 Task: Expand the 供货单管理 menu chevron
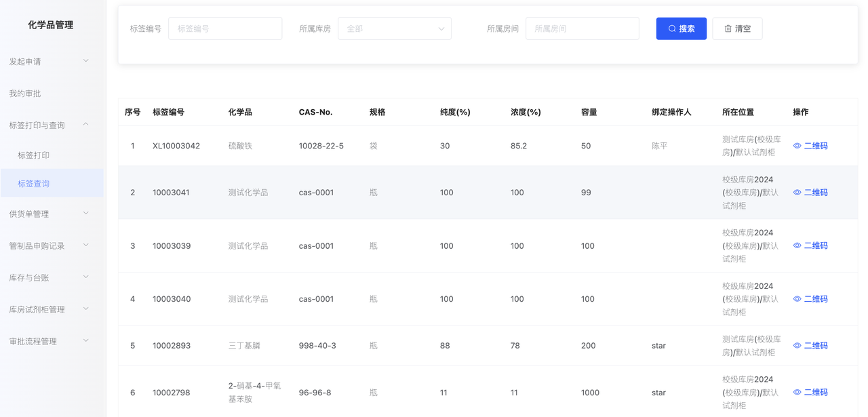86,214
